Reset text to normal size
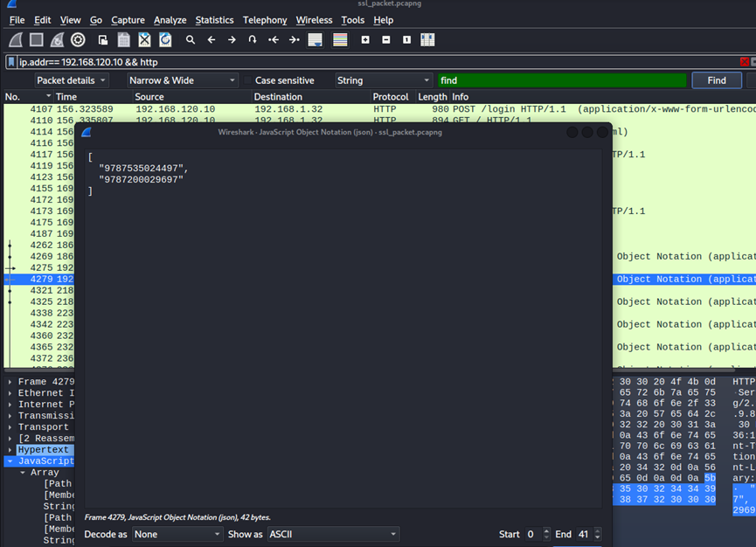 pyautogui.click(x=407, y=39)
